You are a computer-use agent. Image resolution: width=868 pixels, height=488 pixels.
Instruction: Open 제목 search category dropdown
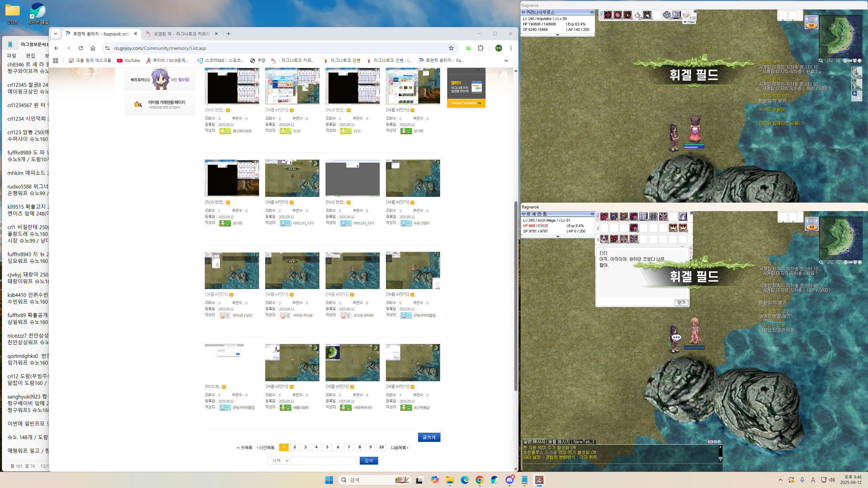(x=278, y=461)
